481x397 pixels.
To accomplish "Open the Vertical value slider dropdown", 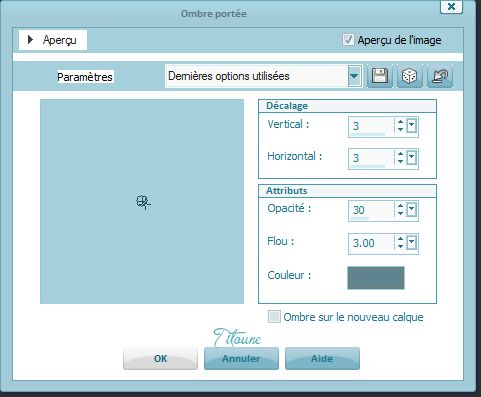I will [412, 126].
